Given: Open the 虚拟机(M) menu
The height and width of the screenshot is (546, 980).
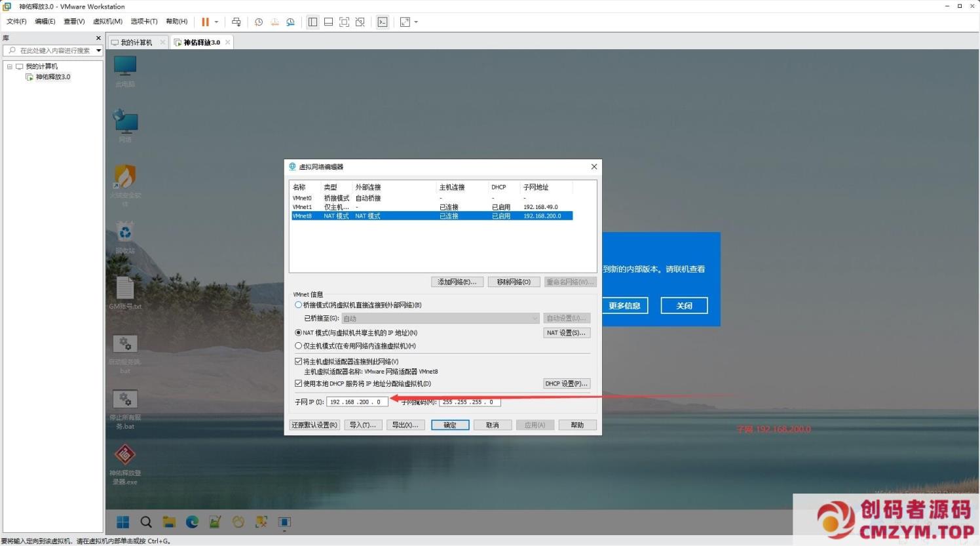Looking at the screenshot, I should point(107,21).
